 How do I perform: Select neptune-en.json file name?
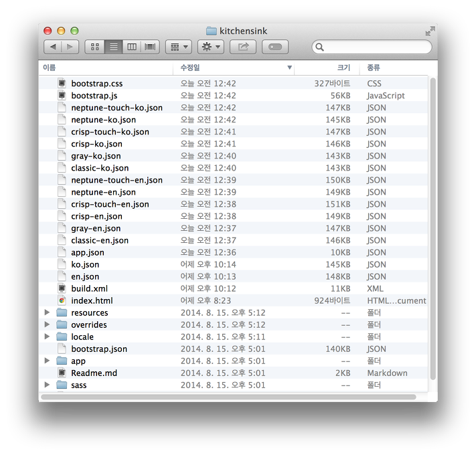103,192
